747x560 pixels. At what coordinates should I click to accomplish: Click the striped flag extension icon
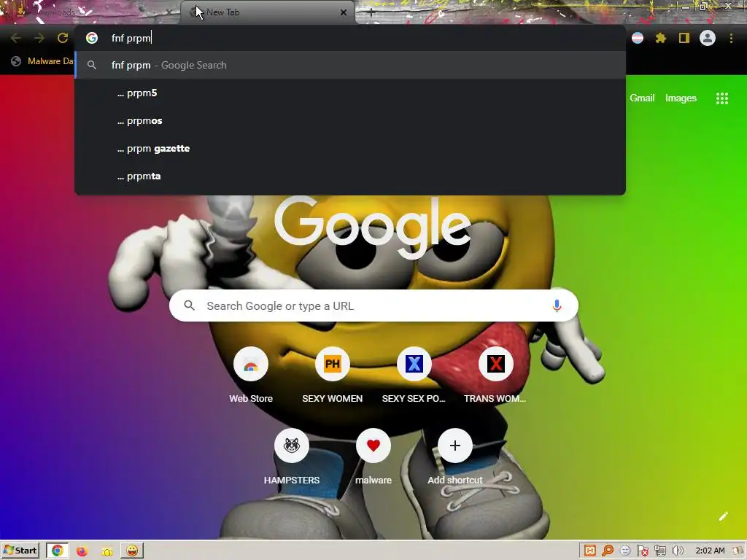tap(638, 38)
